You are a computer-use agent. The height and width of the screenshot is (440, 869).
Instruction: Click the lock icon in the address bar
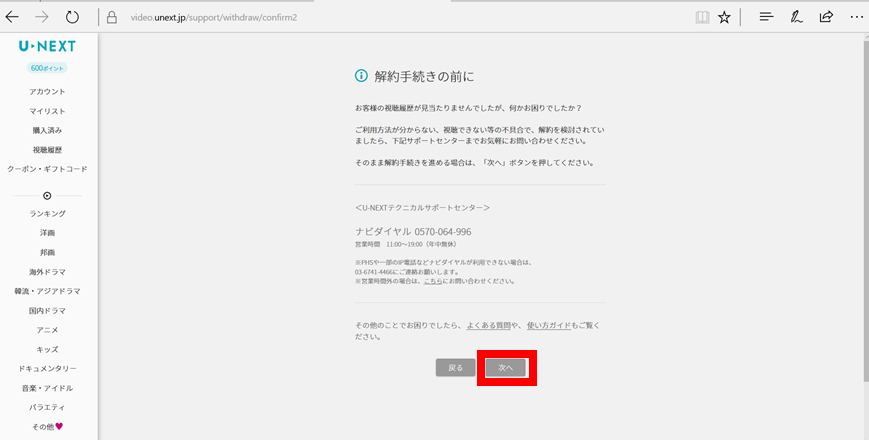click(112, 18)
